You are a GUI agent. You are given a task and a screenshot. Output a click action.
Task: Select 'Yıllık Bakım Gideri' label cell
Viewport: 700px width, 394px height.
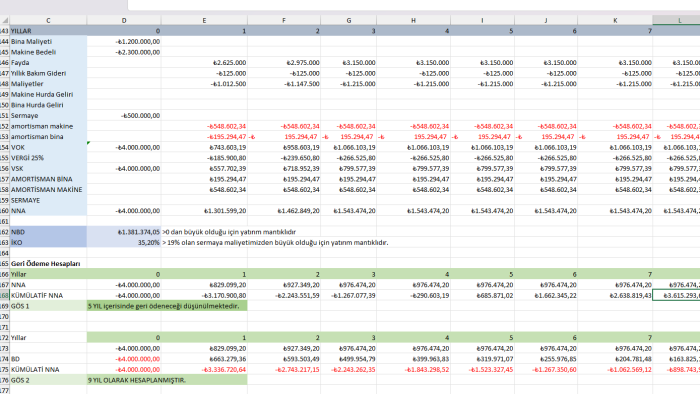[48, 73]
